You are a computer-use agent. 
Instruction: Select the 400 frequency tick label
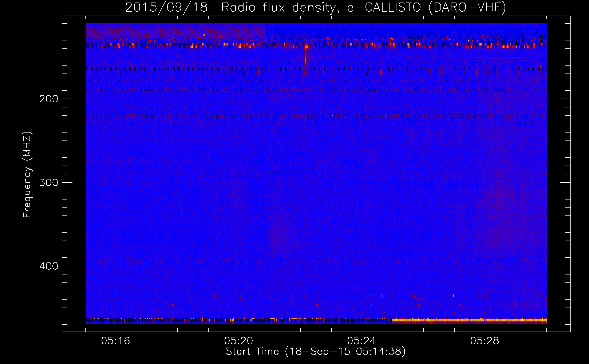(49, 266)
